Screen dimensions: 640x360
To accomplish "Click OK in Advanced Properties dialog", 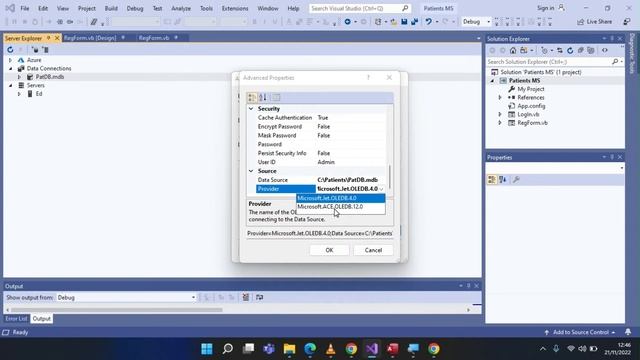I will 329,250.
